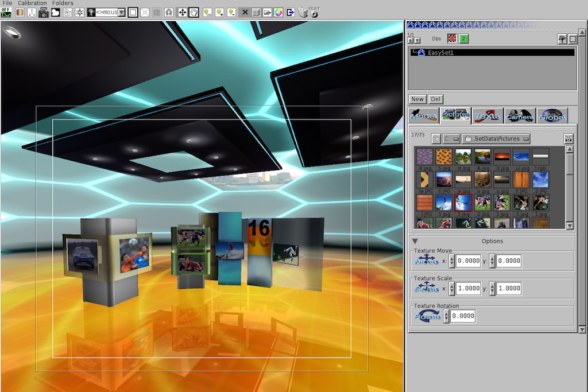Screen dimensions: 588x392
Task: Click the New button
Action: [x=417, y=99]
